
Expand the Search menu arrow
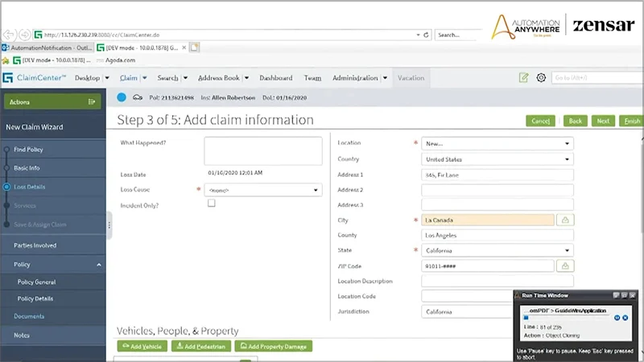click(185, 77)
